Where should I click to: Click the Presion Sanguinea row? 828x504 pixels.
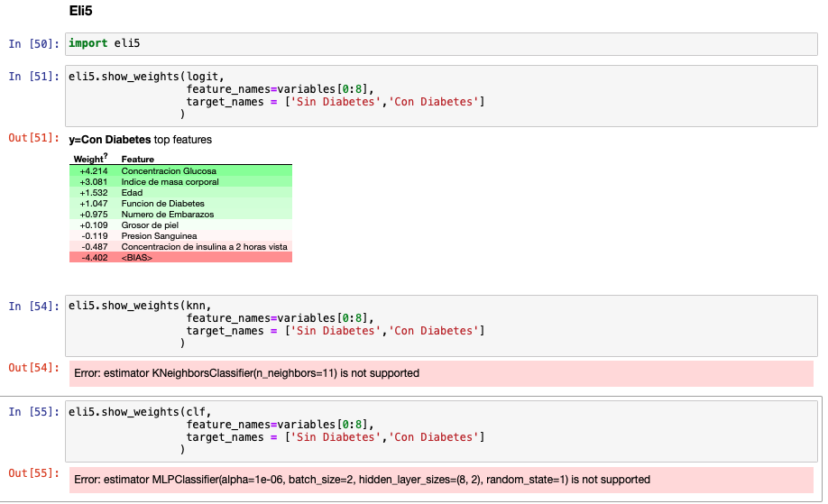(x=180, y=236)
